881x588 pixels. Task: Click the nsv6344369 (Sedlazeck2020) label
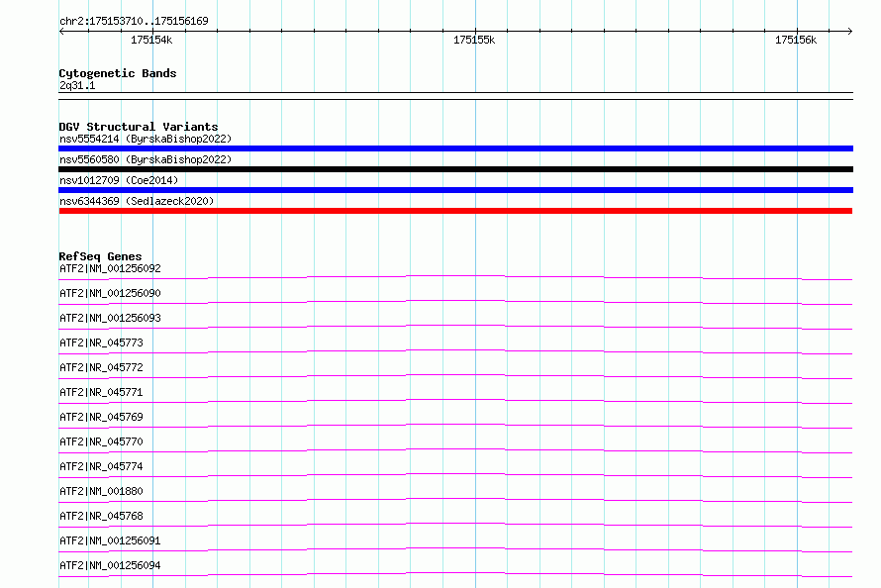click(x=137, y=201)
